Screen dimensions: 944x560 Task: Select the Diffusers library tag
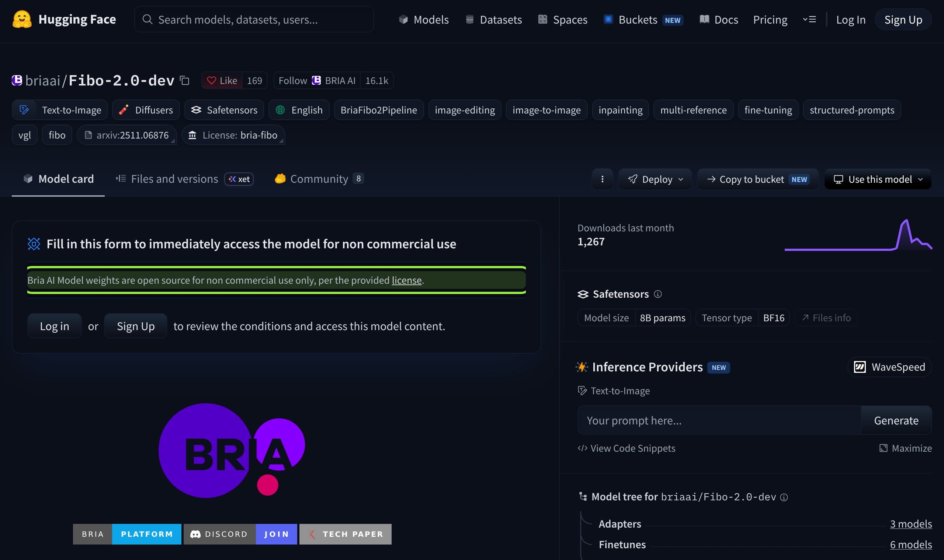[146, 110]
